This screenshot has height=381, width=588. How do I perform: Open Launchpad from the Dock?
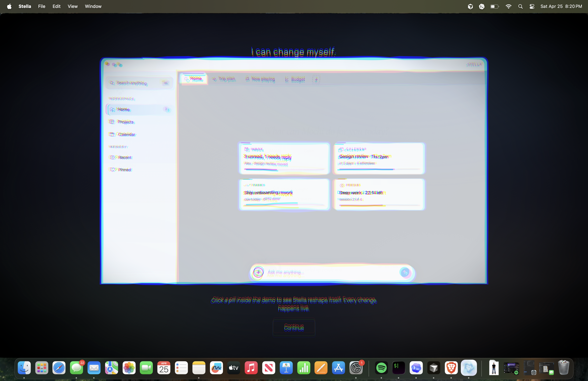42,368
